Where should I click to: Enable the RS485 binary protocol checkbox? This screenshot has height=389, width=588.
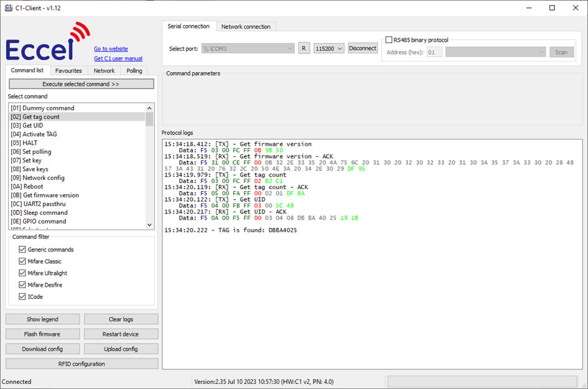(390, 40)
